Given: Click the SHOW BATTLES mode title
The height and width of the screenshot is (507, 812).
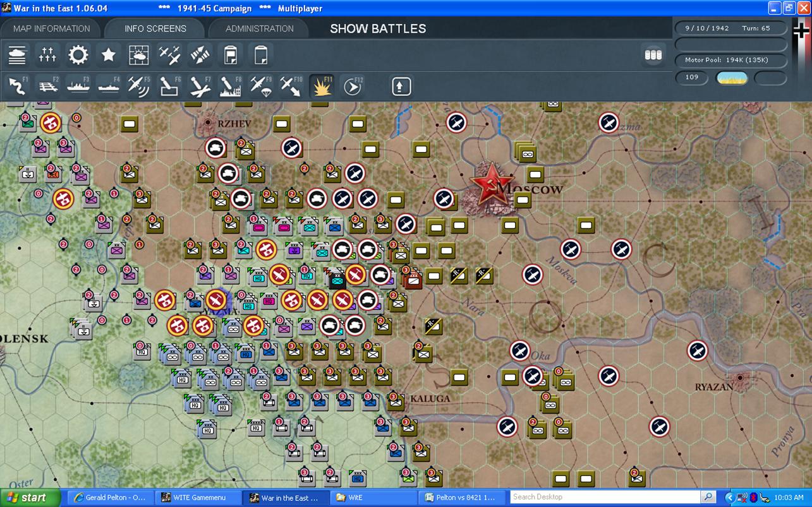Looking at the screenshot, I should coord(378,28).
